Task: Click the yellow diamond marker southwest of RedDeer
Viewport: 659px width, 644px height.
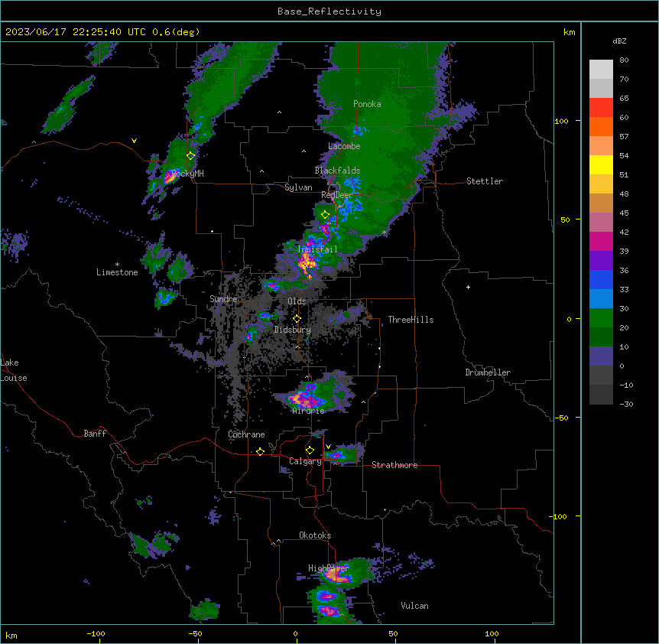Action: (x=325, y=215)
